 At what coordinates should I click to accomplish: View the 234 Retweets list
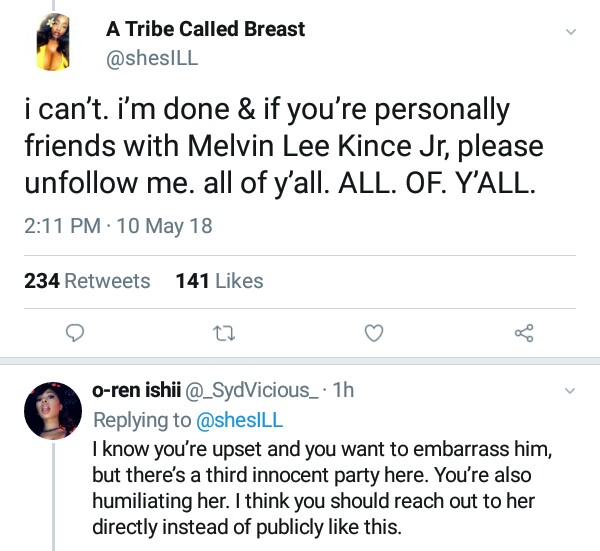pos(87,281)
